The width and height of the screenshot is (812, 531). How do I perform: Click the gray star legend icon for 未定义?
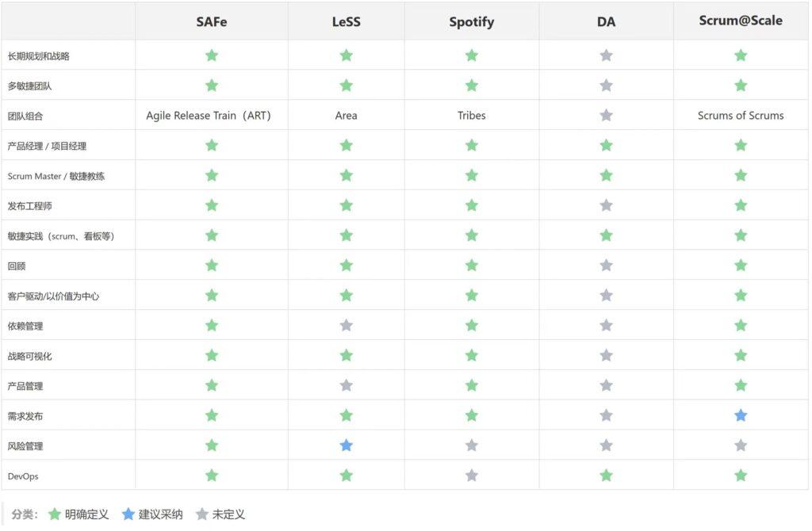(x=201, y=514)
